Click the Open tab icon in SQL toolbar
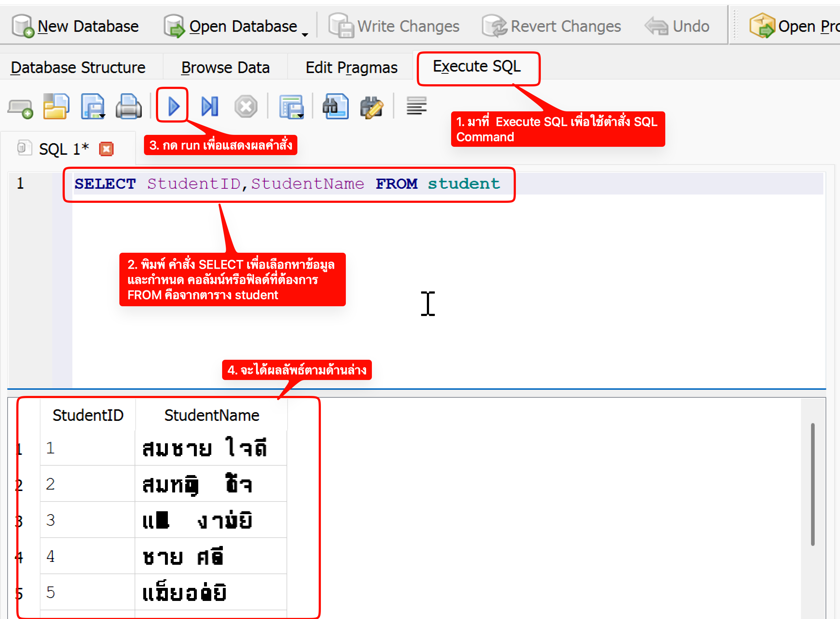Image resolution: width=840 pixels, height=619 pixels. pyautogui.click(x=20, y=108)
